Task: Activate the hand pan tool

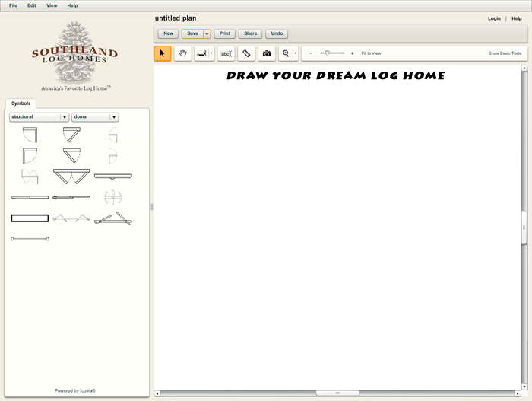Action: click(x=183, y=53)
